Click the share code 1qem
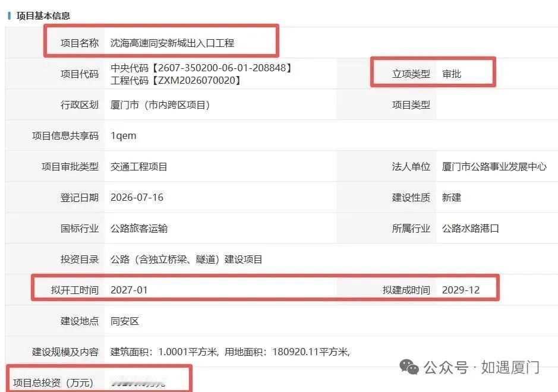This screenshot has width=558, height=392. point(124,136)
